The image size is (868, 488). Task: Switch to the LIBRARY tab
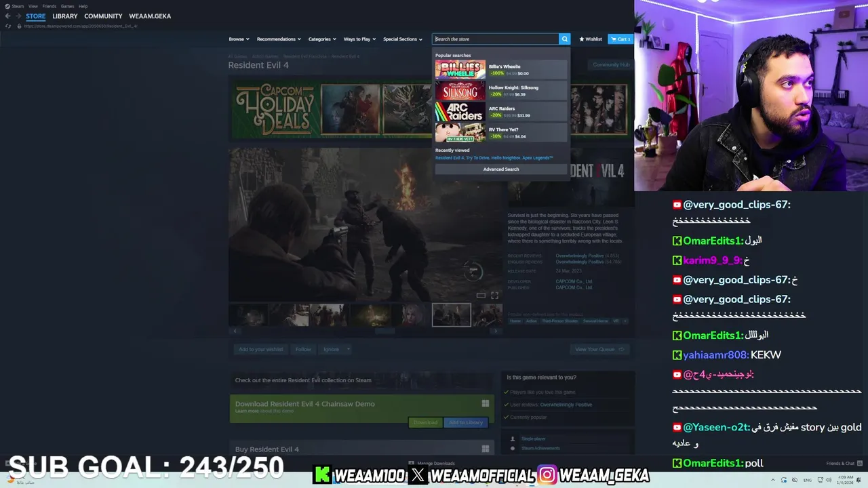65,16
